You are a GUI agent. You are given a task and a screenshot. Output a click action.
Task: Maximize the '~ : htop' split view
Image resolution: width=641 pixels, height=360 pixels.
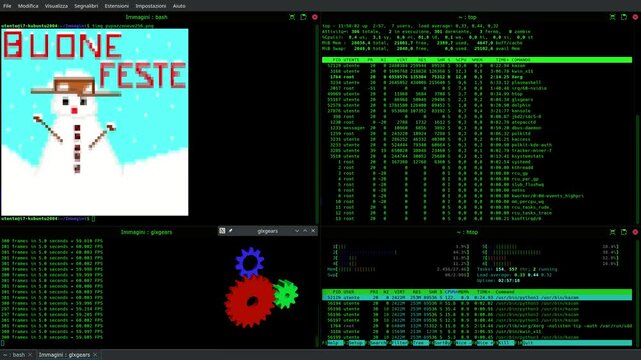612,232
